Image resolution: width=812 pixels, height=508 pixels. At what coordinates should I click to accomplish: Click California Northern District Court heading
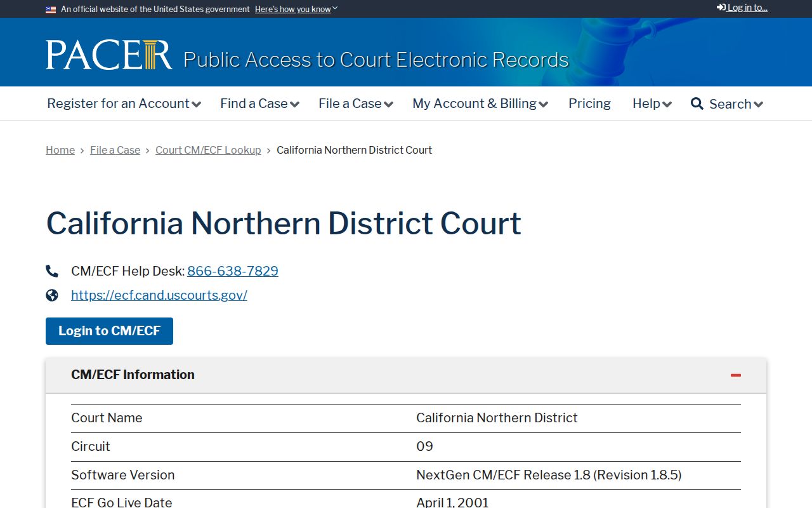[x=284, y=224]
